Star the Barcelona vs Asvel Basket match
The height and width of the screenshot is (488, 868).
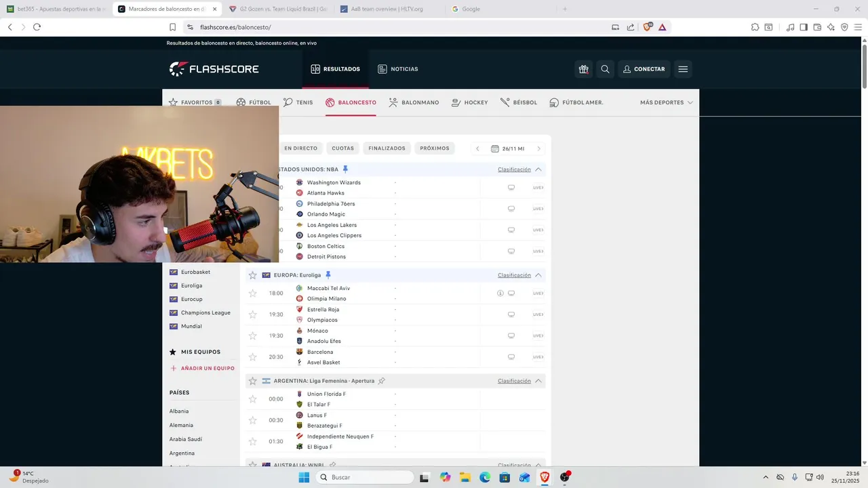[253, 357]
